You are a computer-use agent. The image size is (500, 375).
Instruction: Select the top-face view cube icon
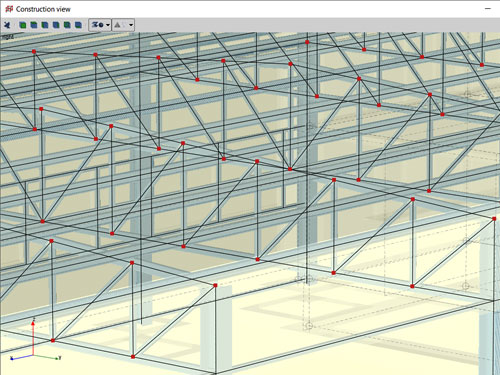click(x=34, y=25)
